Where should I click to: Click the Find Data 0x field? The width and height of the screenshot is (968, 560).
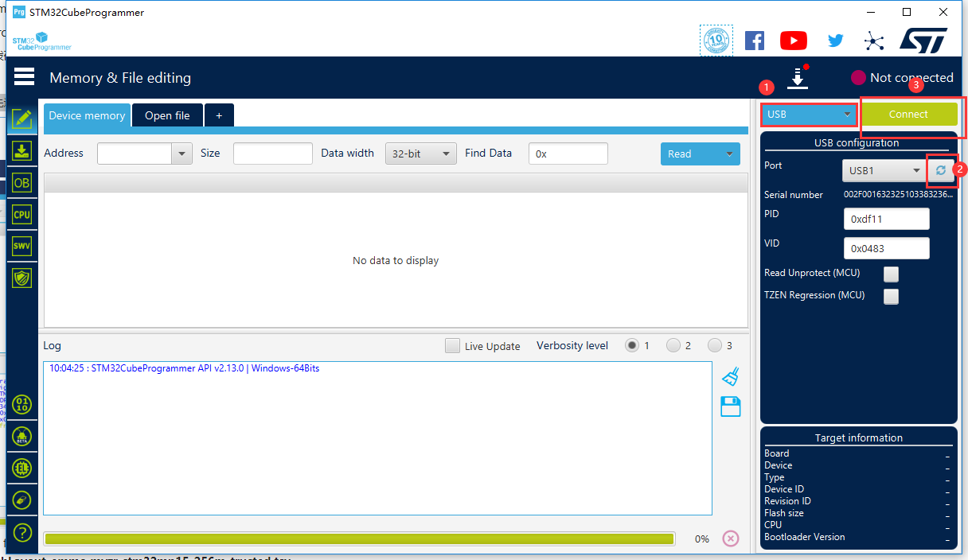coord(568,154)
